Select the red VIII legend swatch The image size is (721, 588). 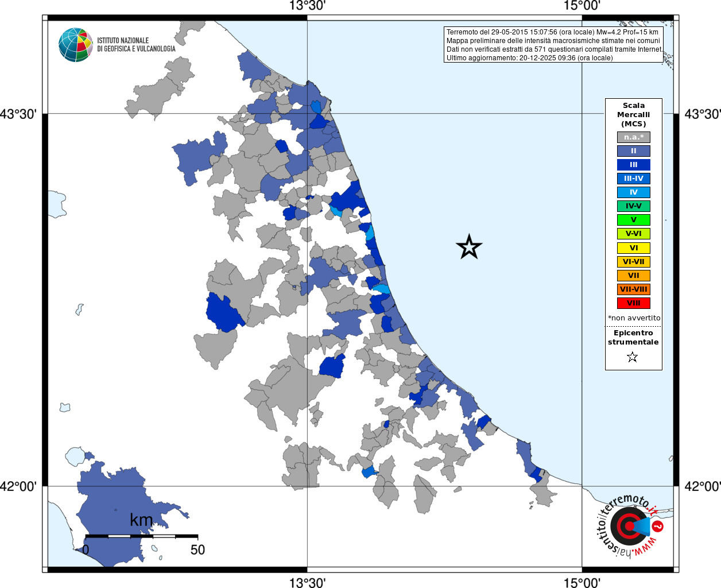tap(633, 303)
